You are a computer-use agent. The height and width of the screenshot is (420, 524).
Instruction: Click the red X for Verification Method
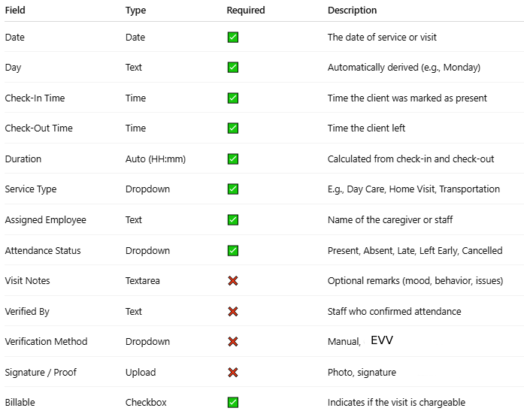tap(233, 341)
